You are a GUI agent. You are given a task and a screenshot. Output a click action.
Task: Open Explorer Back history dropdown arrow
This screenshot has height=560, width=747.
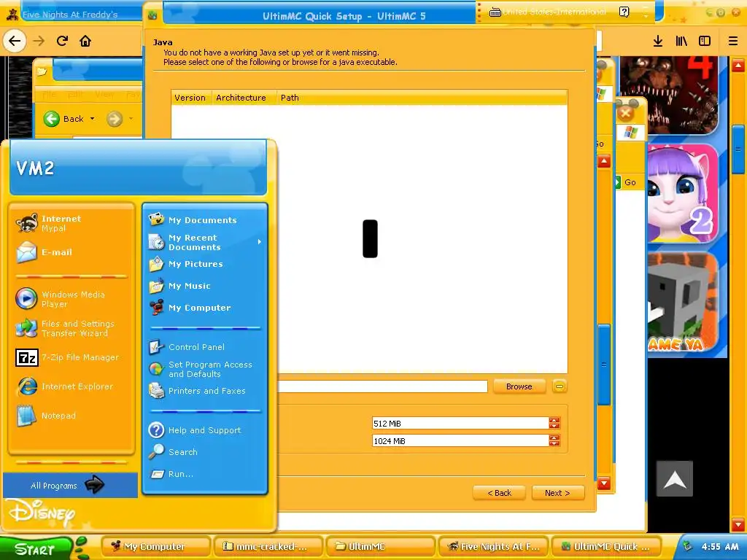coord(93,119)
